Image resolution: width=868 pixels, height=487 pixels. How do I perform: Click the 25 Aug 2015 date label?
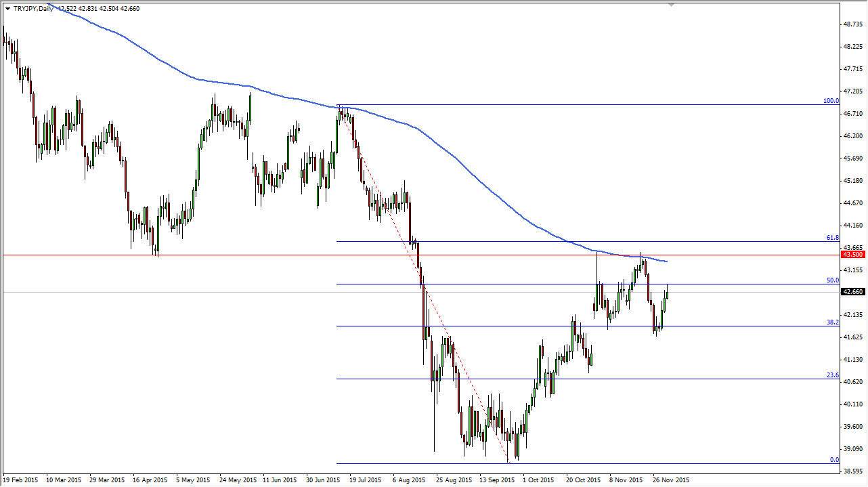click(x=454, y=480)
